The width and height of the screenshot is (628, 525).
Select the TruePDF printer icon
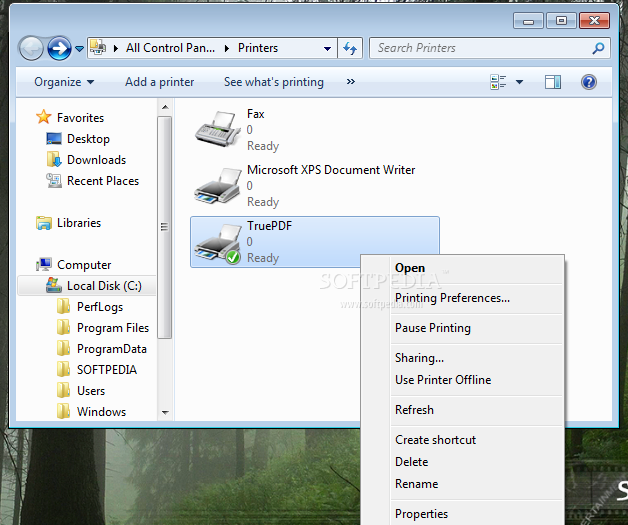tap(217, 243)
